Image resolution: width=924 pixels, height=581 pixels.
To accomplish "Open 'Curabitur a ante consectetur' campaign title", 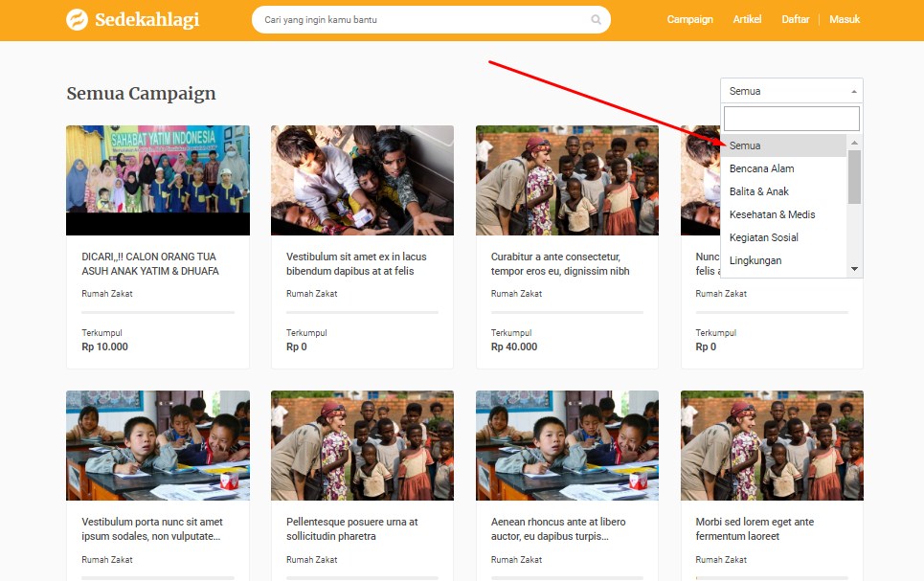I will (x=560, y=264).
